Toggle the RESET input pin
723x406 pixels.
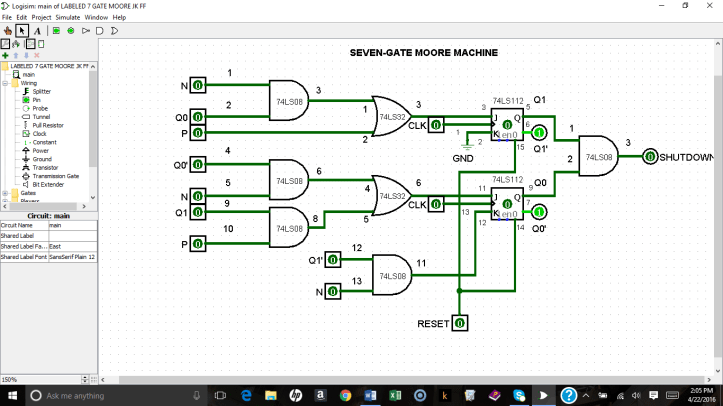click(x=459, y=323)
